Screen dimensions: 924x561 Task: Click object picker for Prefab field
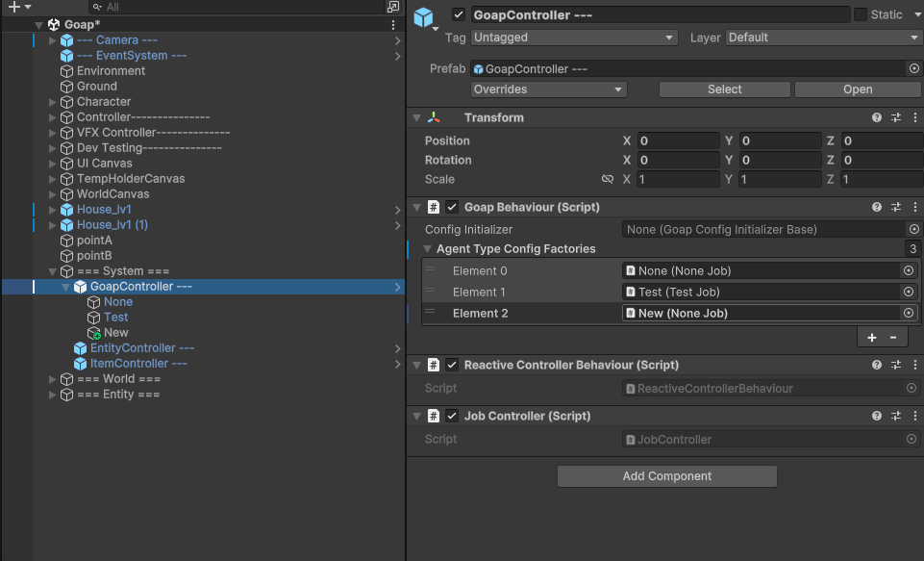[x=913, y=68]
